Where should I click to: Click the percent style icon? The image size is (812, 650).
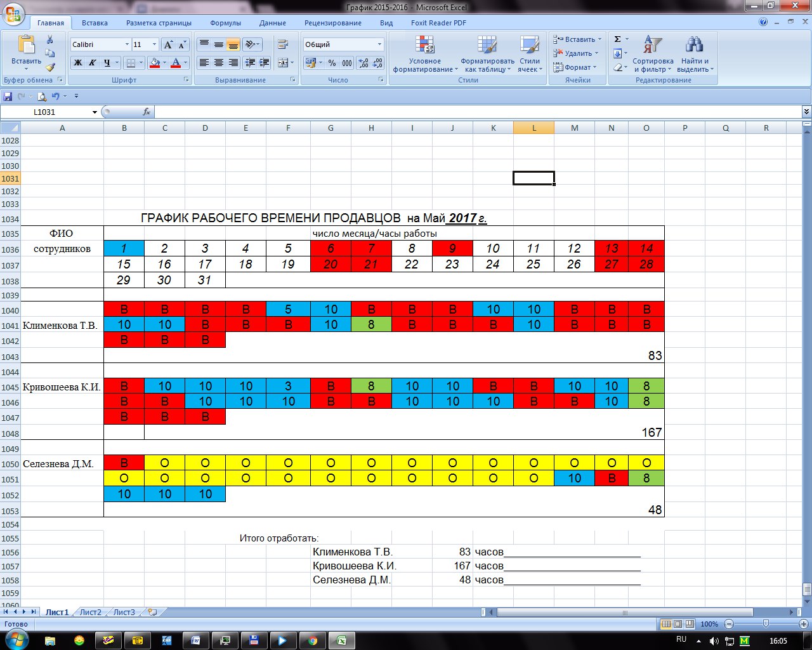pyautogui.click(x=332, y=63)
